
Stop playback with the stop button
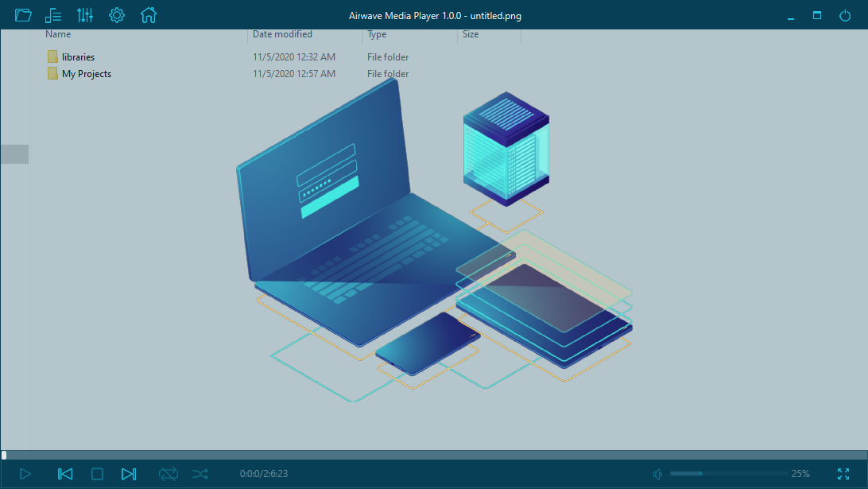(97, 474)
